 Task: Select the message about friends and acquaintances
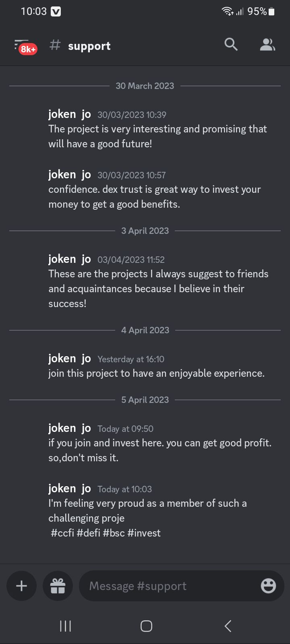[158, 289]
